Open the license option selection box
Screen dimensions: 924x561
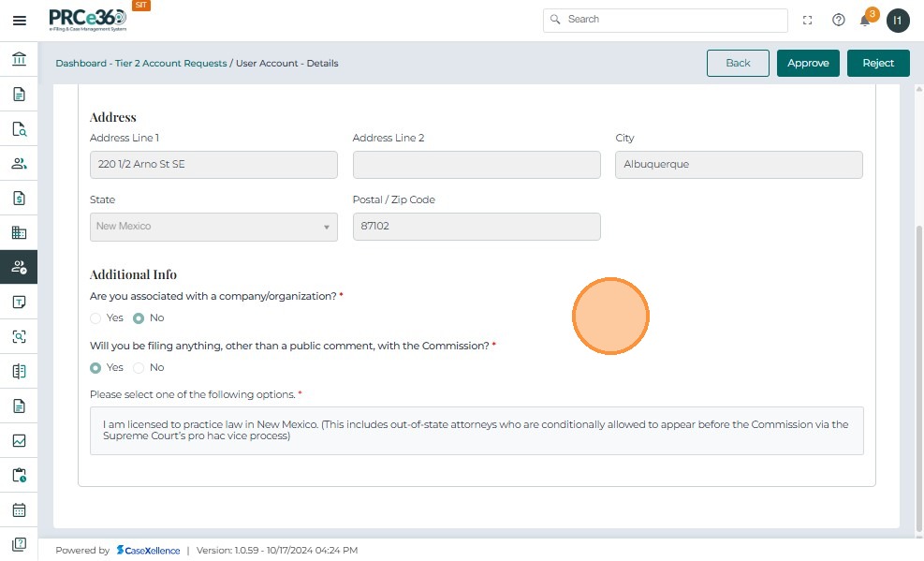[477, 431]
